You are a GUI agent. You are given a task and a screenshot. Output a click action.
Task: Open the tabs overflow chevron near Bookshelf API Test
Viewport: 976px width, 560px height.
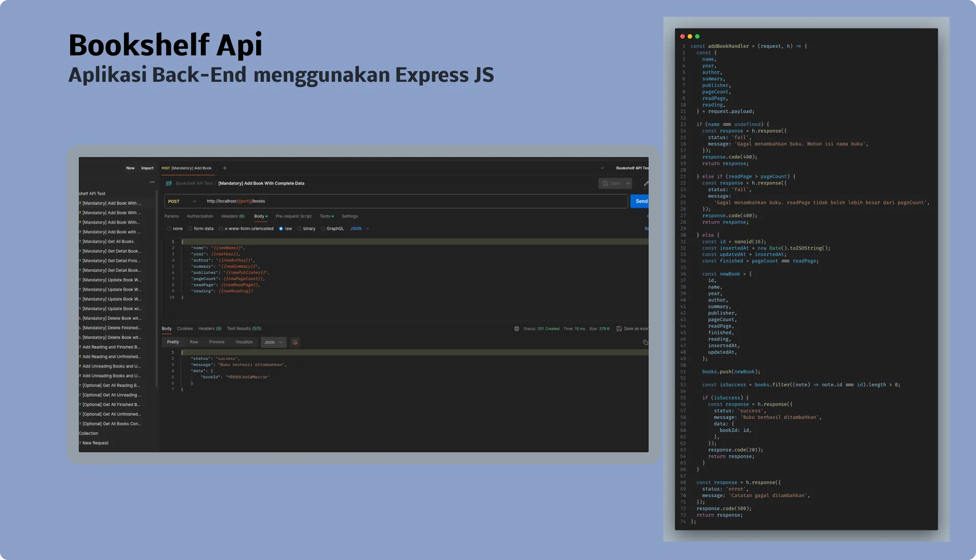click(602, 168)
